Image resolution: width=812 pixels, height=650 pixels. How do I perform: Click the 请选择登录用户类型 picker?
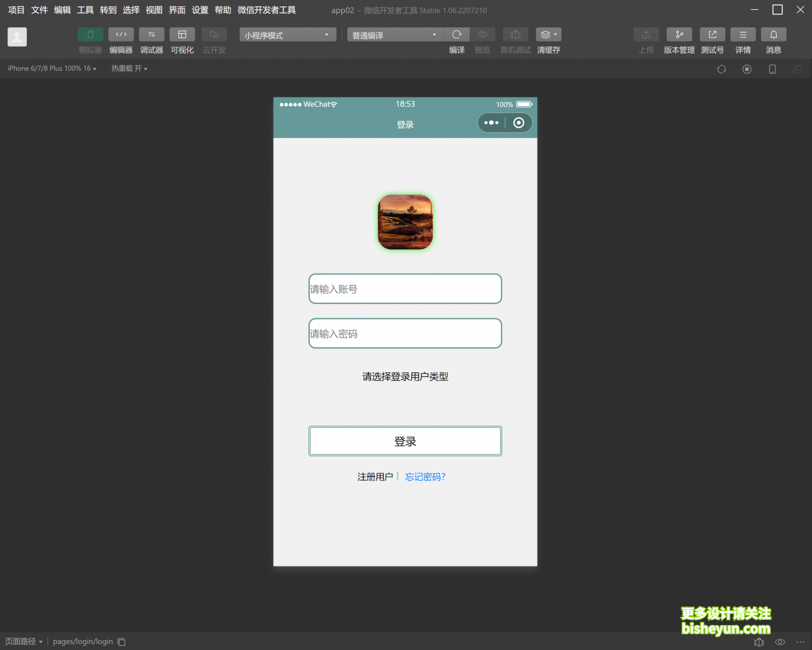coord(405,377)
